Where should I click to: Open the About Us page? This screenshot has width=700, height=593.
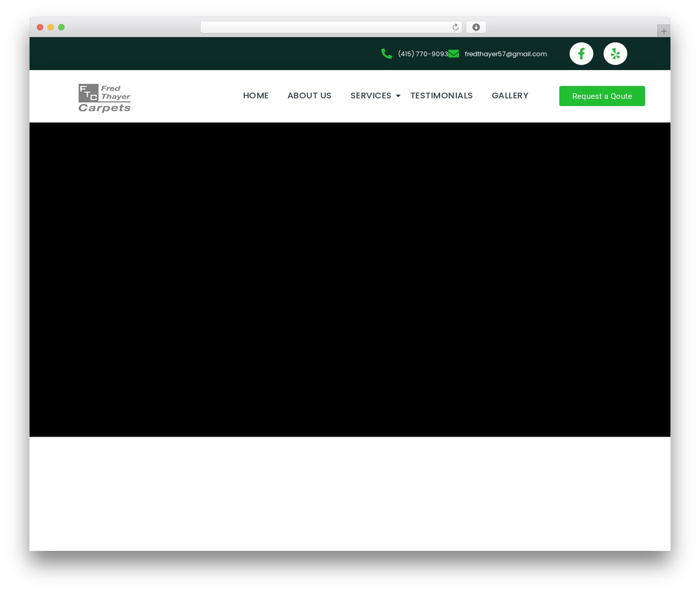(310, 96)
